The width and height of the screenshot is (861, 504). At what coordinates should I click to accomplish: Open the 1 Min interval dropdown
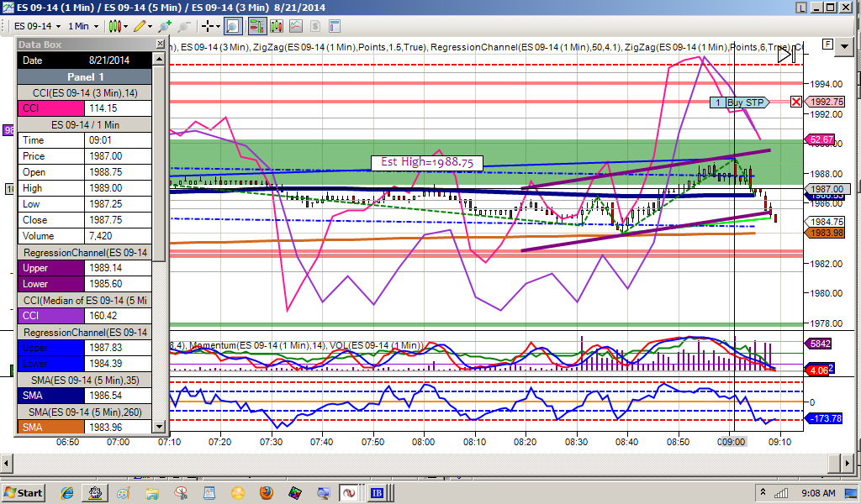click(x=82, y=26)
